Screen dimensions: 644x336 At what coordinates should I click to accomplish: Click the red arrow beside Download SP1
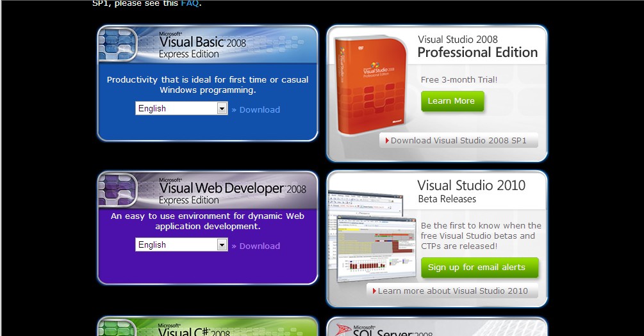(x=387, y=140)
